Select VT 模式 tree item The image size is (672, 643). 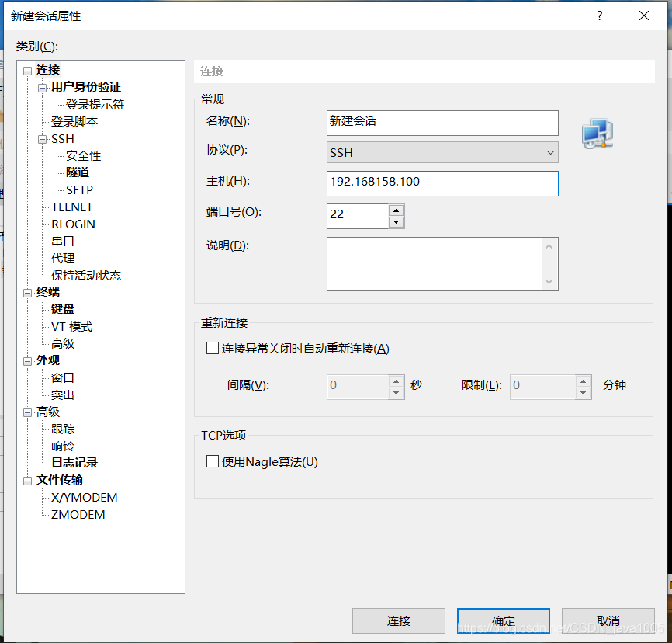click(71, 326)
